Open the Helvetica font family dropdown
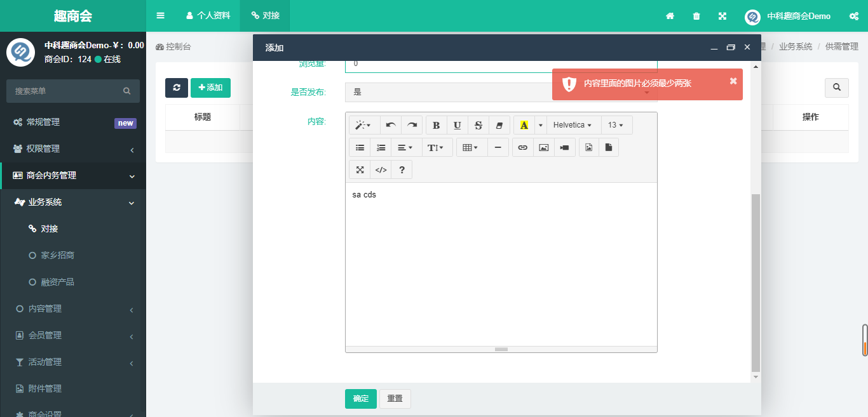 pos(572,125)
